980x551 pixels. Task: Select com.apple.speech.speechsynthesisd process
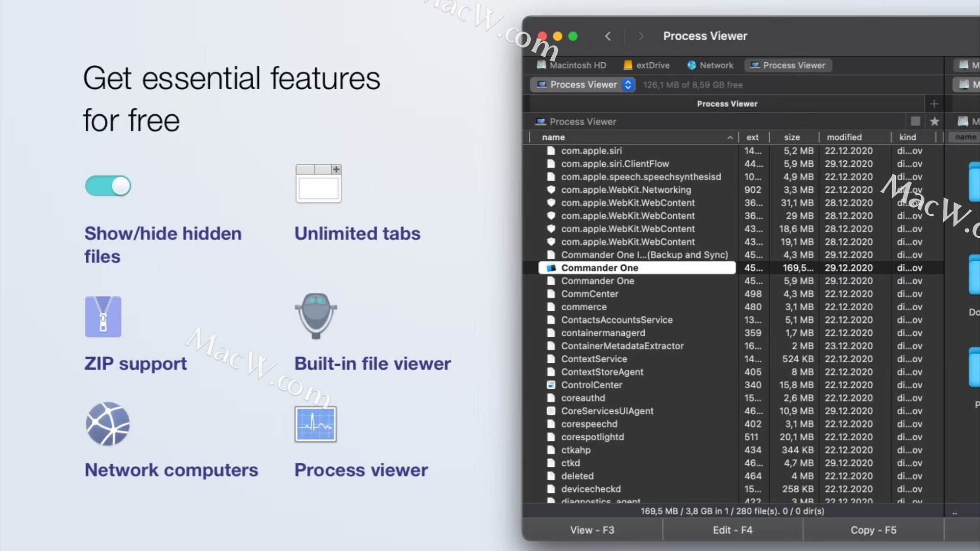pos(734,177)
